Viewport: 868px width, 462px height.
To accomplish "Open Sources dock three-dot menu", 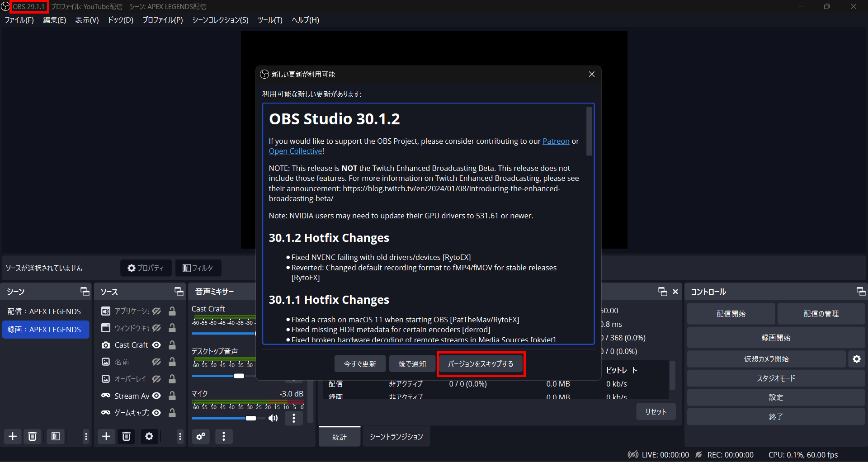I will [x=180, y=436].
